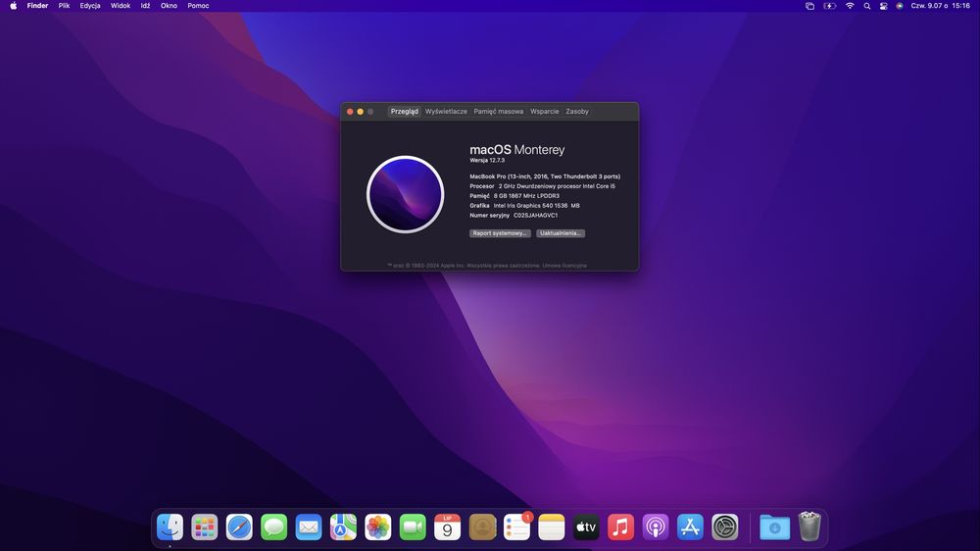Click serial number C02SJAHAGVC1
The height and width of the screenshot is (551, 980).
(536, 215)
